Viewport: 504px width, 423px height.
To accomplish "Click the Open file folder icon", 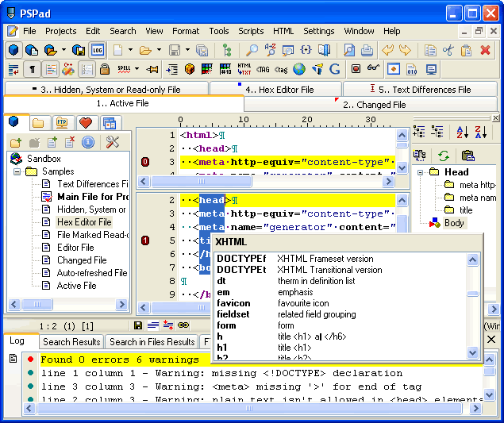I will pyautogui.click(x=145, y=50).
